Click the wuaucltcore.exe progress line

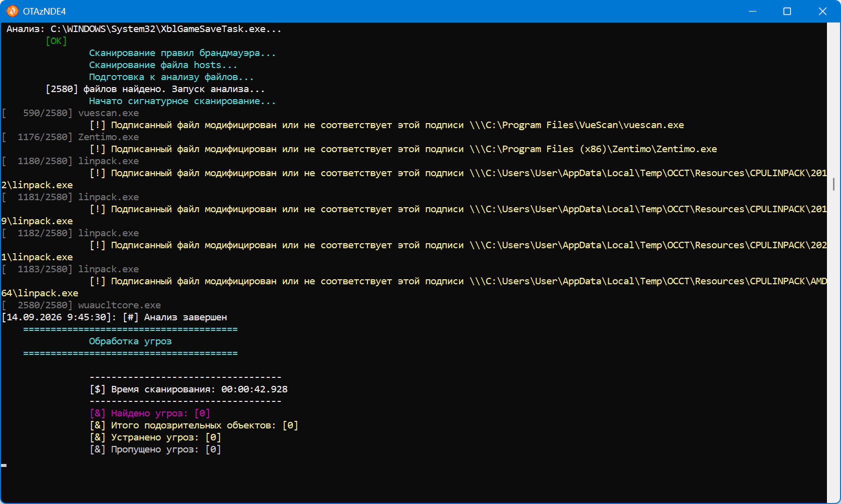tap(82, 305)
